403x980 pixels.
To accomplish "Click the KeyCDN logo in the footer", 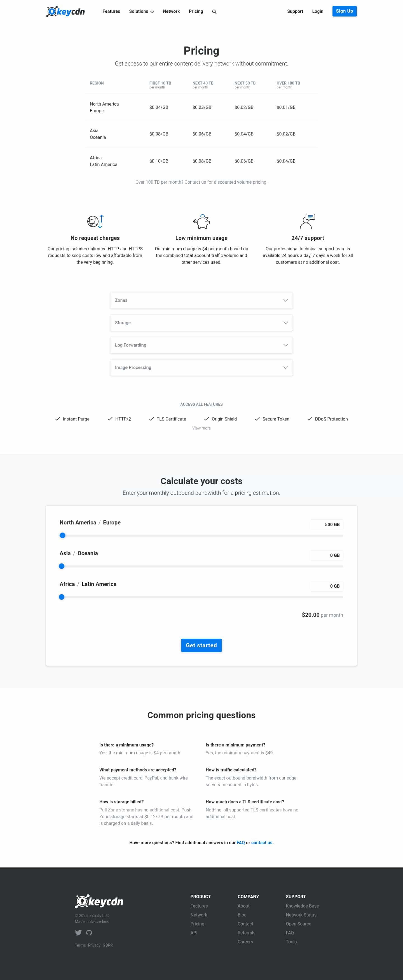I will tap(99, 902).
